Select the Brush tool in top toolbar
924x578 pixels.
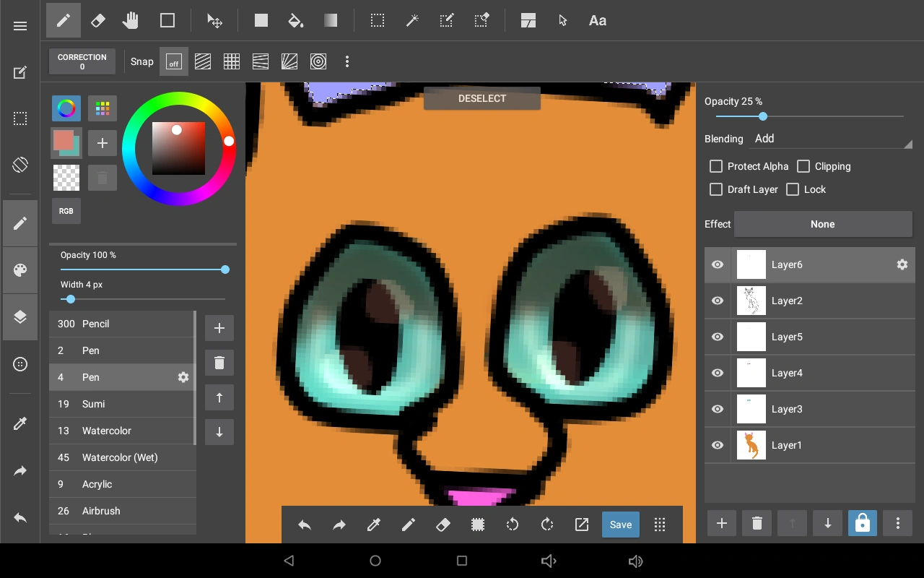(x=64, y=20)
